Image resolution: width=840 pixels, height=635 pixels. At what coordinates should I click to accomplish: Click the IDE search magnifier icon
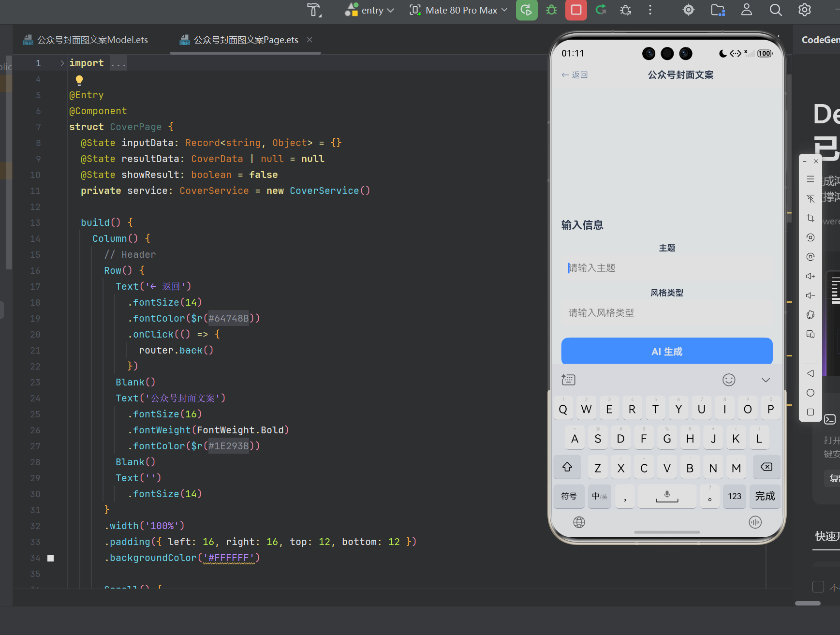(776, 10)
